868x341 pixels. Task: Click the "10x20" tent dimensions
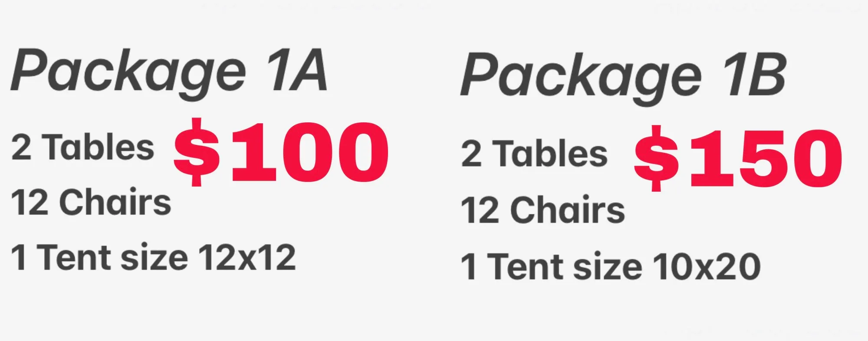706,266
